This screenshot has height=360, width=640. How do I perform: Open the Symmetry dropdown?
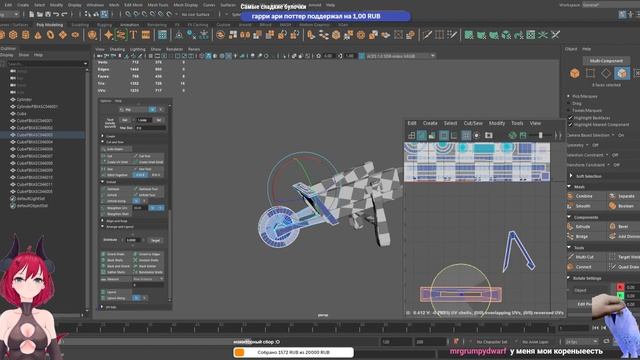pyautogui.click(x=588, y=145)
